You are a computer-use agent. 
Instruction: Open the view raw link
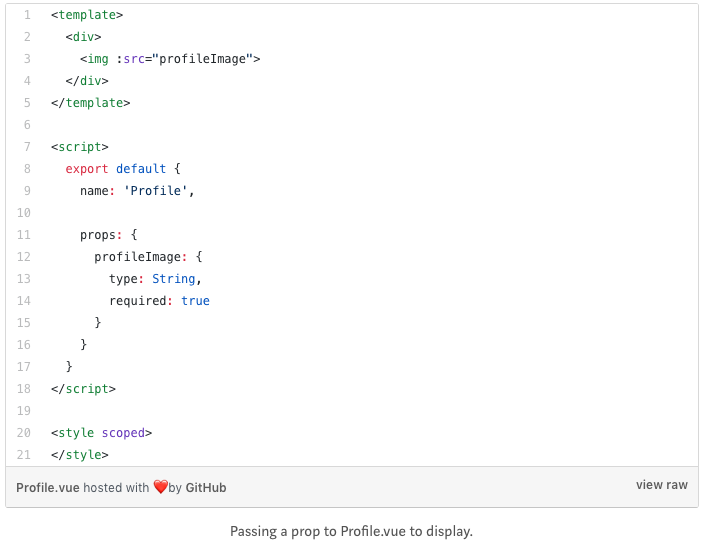pyautogui.click(x=661, y=485)
